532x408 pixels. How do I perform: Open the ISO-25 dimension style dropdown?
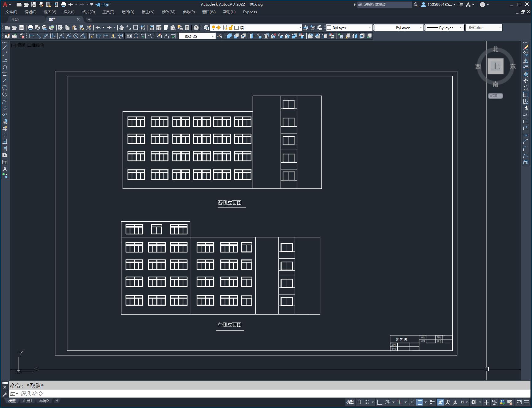[197, 36]
